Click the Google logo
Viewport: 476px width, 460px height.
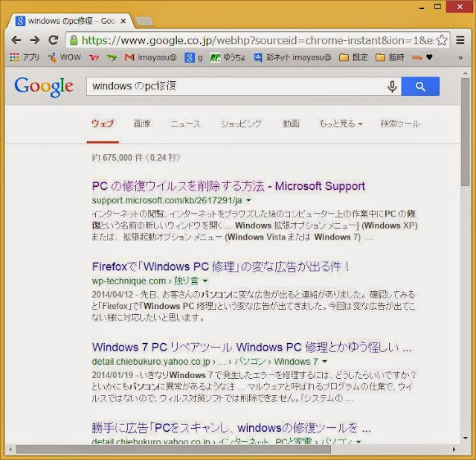tap(44, 86)
